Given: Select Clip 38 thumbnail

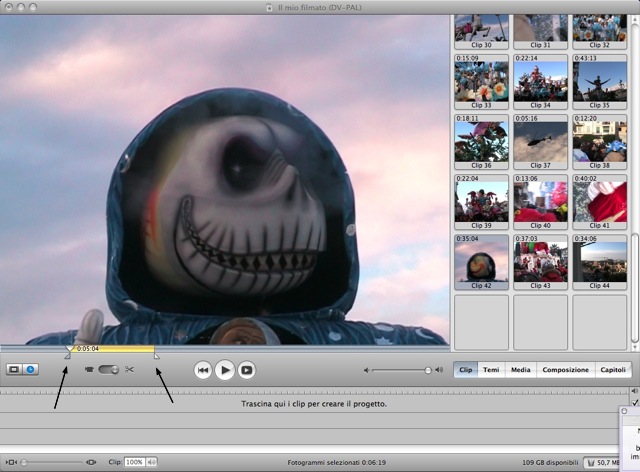Looking at the screenshot, I should point(600,142).
